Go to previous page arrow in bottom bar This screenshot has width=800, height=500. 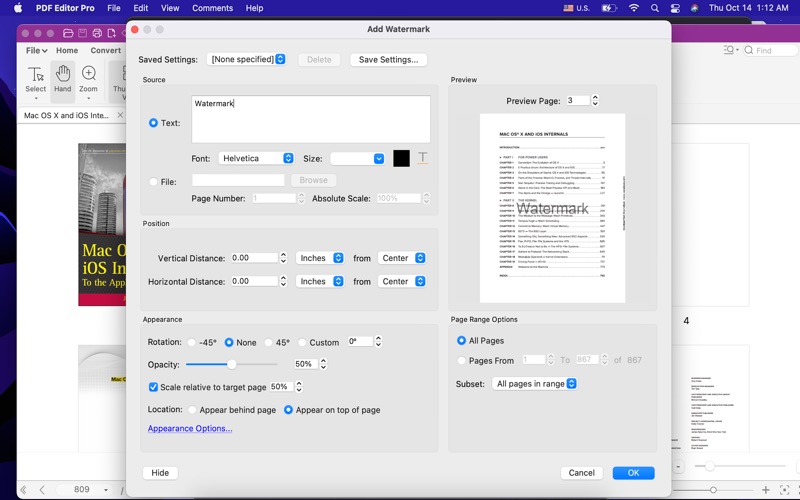[x=42, y=490]
